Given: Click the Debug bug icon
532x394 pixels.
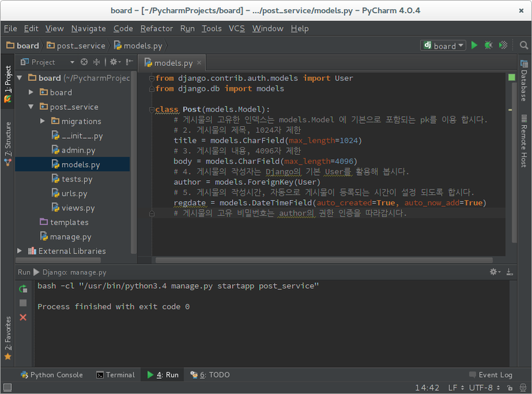Looking at the screenshot, I should pos(489,45).
